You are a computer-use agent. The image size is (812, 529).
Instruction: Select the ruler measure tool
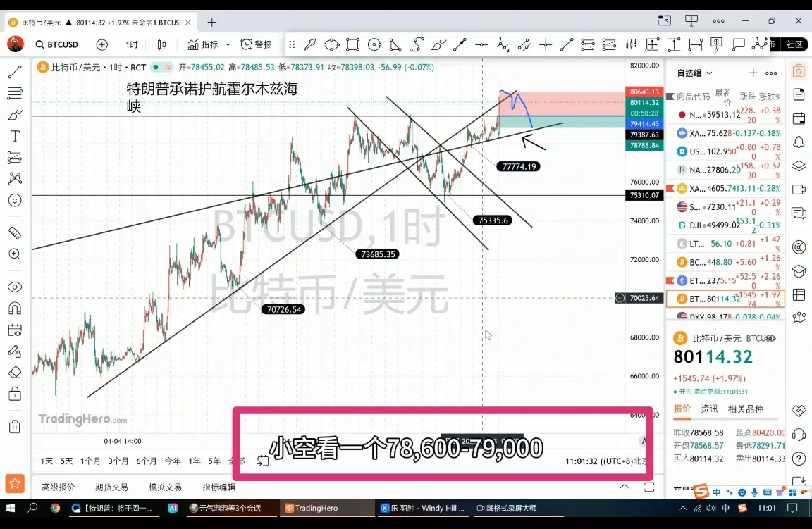(15, 233)
